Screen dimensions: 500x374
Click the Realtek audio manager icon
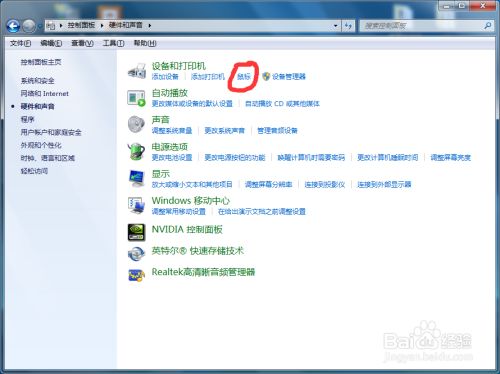[136, 275]
